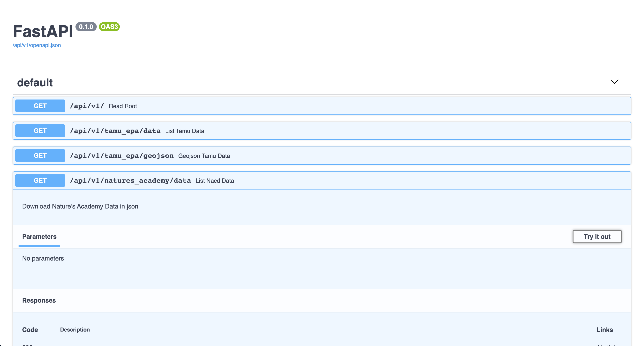The image size is (644, 346).
Task: Open the /api/v1/openapi.json link
Action: [x=37, y=45]
